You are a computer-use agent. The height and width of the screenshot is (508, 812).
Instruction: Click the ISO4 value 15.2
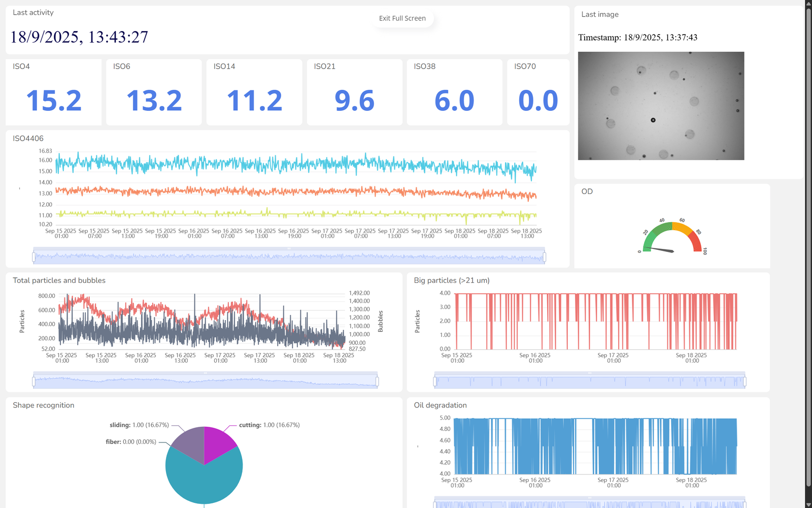click(54, 101)
